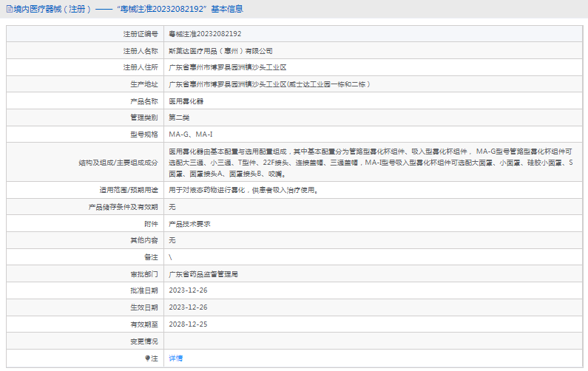Click the 审批部门 row label
Screen dimensions: 588x371
coord(144,274)
